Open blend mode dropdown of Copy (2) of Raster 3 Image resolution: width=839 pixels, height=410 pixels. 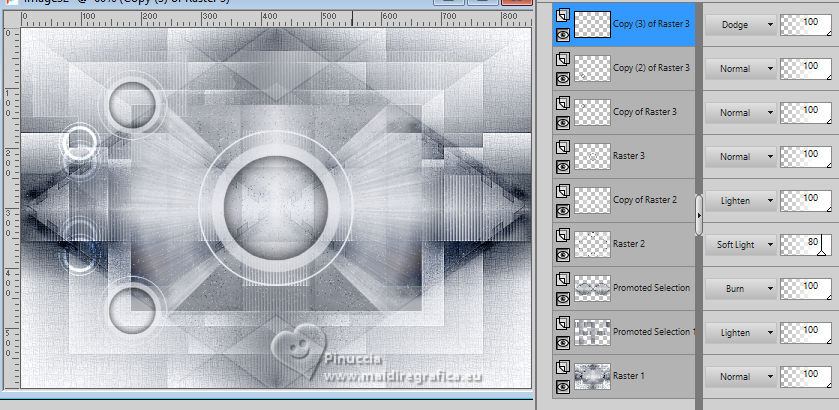tap(741, 69)
